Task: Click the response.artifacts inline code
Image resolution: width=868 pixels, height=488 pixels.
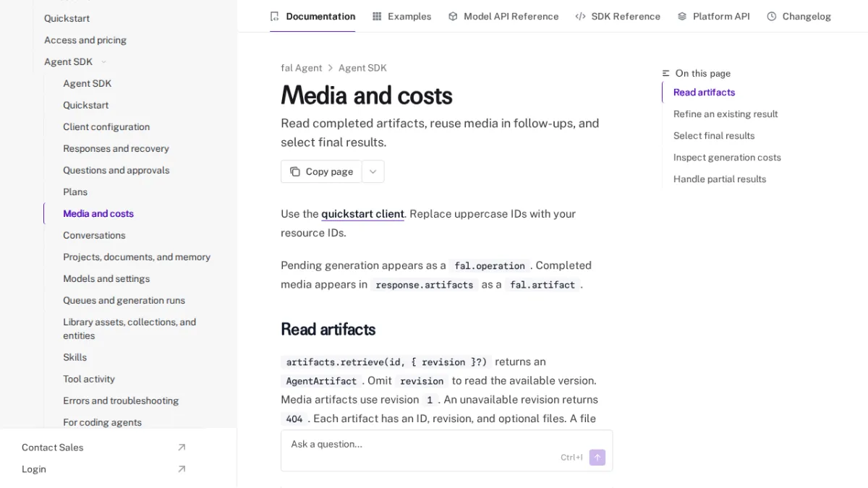Action: tap(425, 285)
